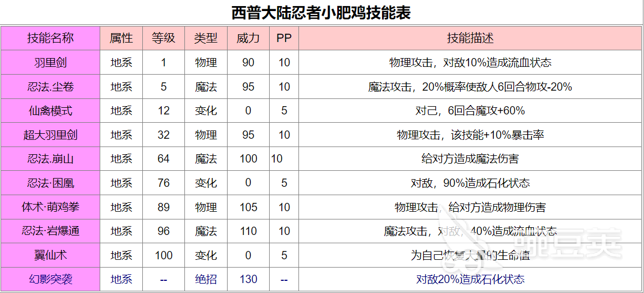Click level value 96 for 忍法·岩爆通
The height and width of the screenshot is (293, 644).
(x=163, y=231)
